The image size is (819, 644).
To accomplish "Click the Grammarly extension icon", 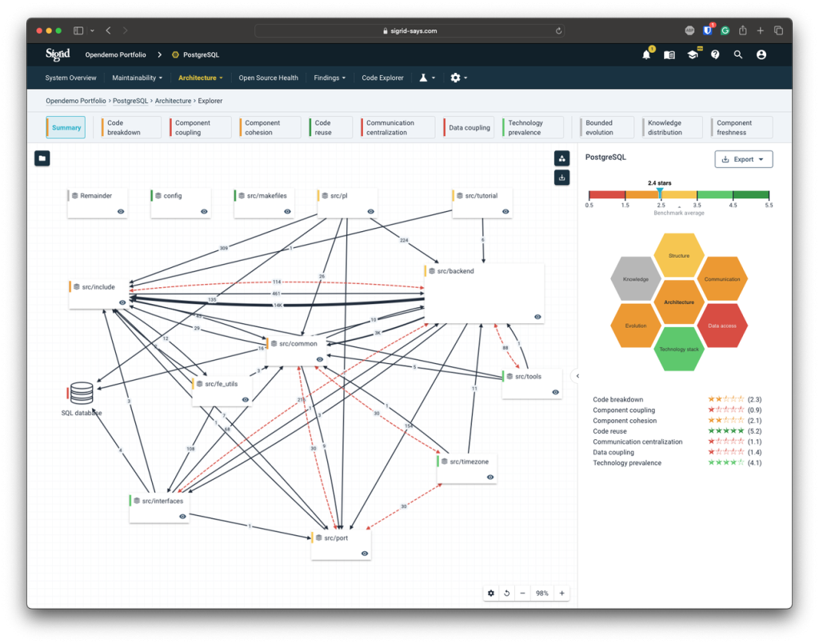I will coord(725,31).
